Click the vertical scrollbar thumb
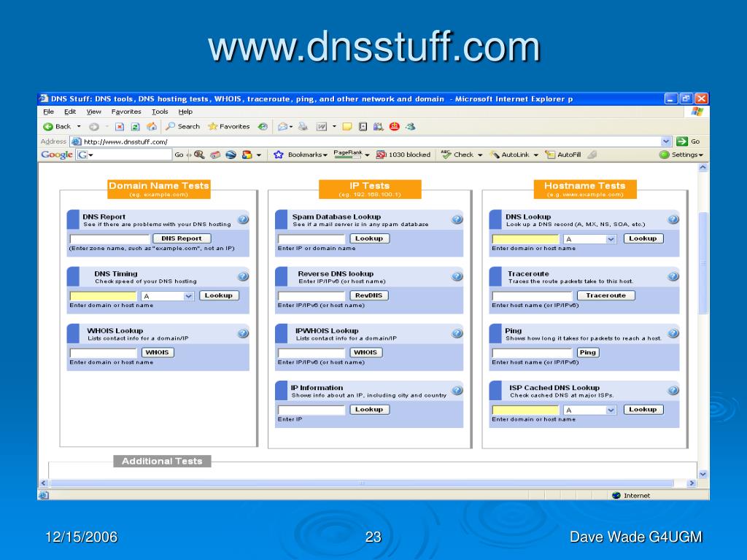 (x=703, y=262)
